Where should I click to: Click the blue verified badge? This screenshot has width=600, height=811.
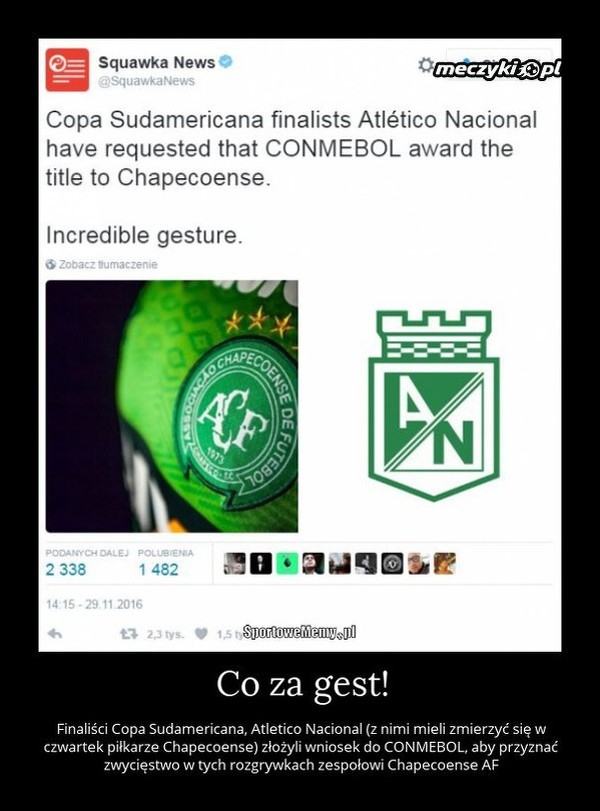[226, 62]
